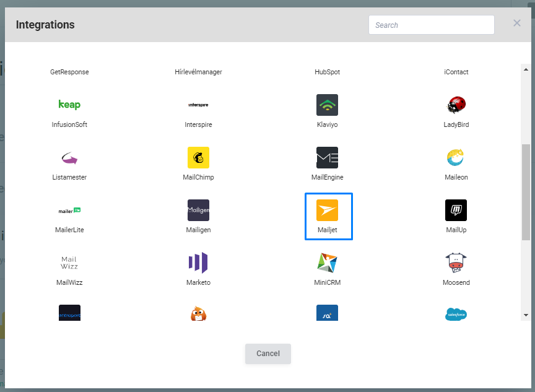Click the MailerLite text label
This screenshot has height=392, width=535.
point(69,230)
